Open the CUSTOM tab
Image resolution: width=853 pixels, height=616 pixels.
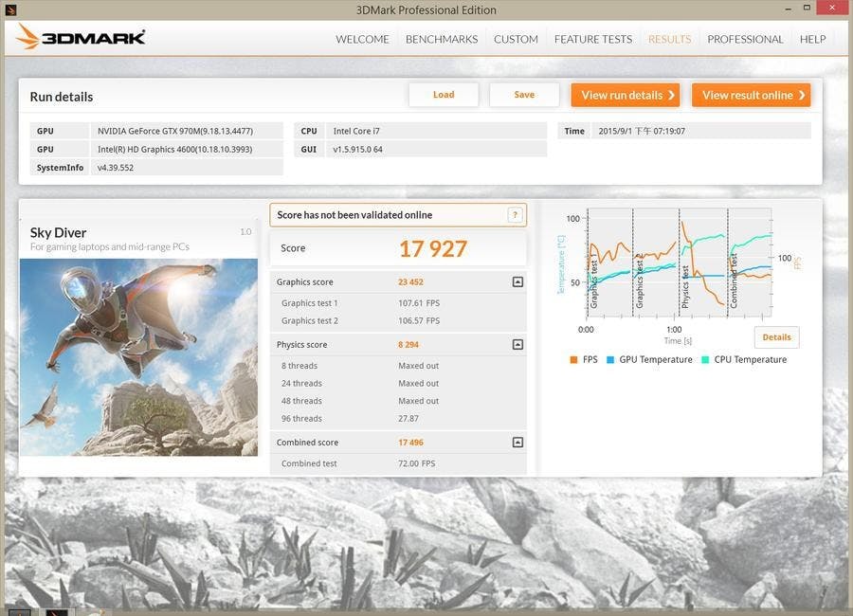click(516, 39)
